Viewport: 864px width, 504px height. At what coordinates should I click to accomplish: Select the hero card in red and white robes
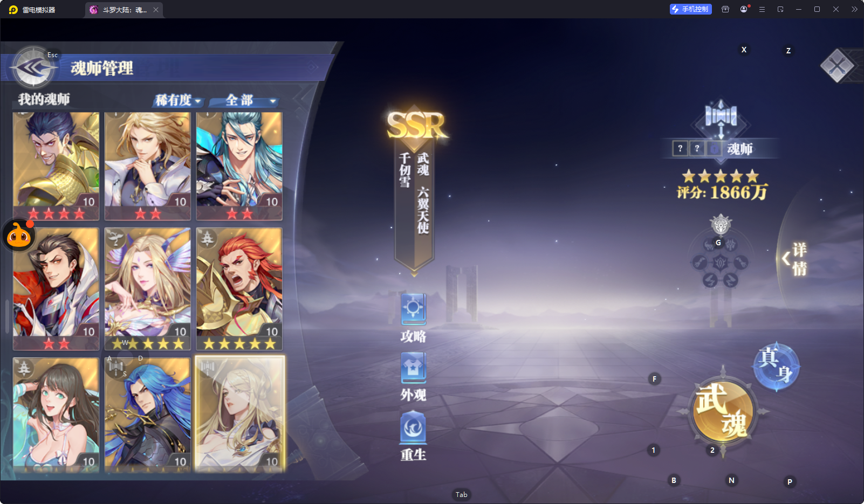(56, 289)
